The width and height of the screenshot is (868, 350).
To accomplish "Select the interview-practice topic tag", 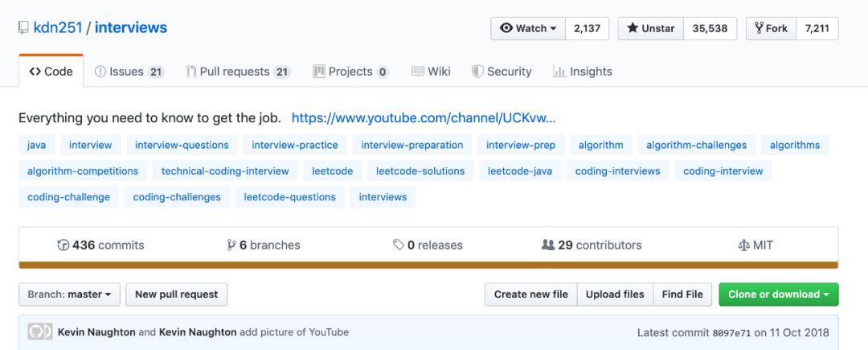I will pos(295,145).
